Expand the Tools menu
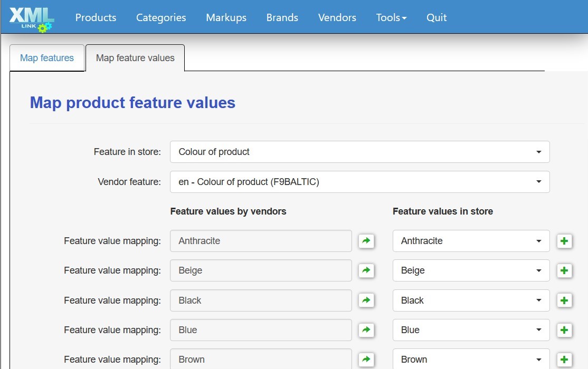 (391, 17)
